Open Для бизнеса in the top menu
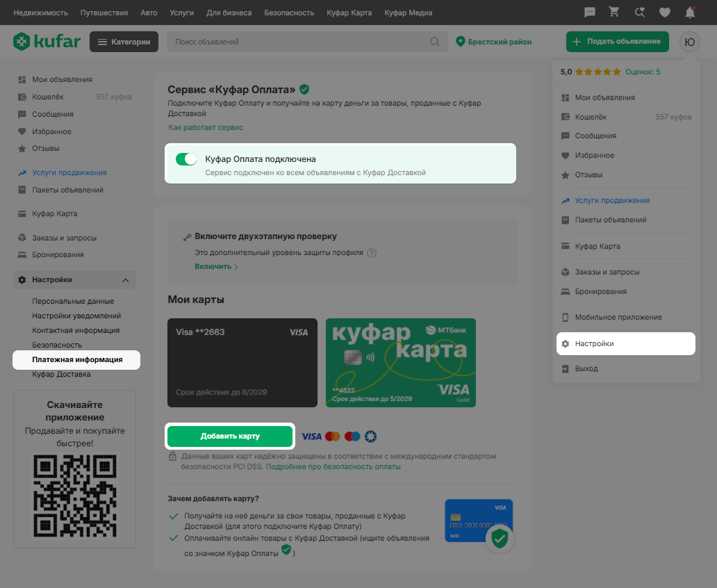 (229, 13)
